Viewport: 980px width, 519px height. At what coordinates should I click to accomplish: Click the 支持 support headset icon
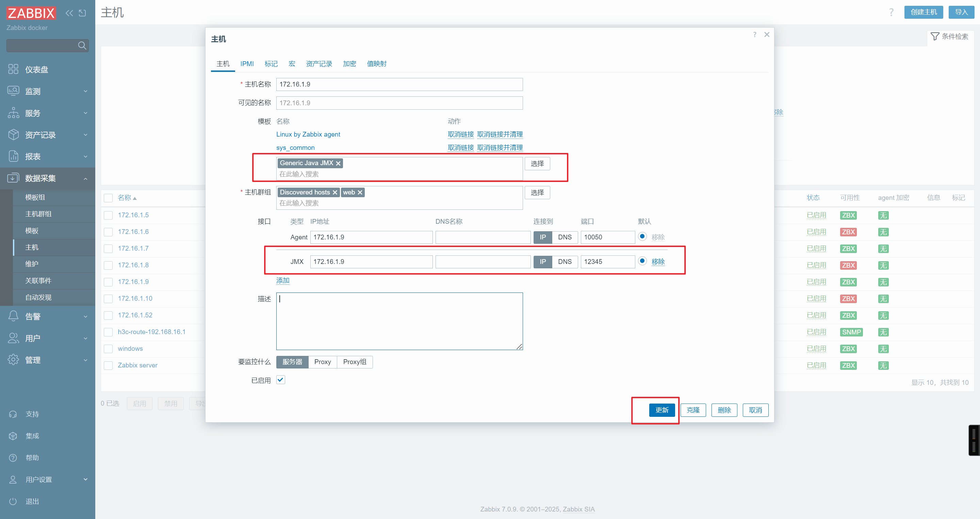tap(13, 414)
